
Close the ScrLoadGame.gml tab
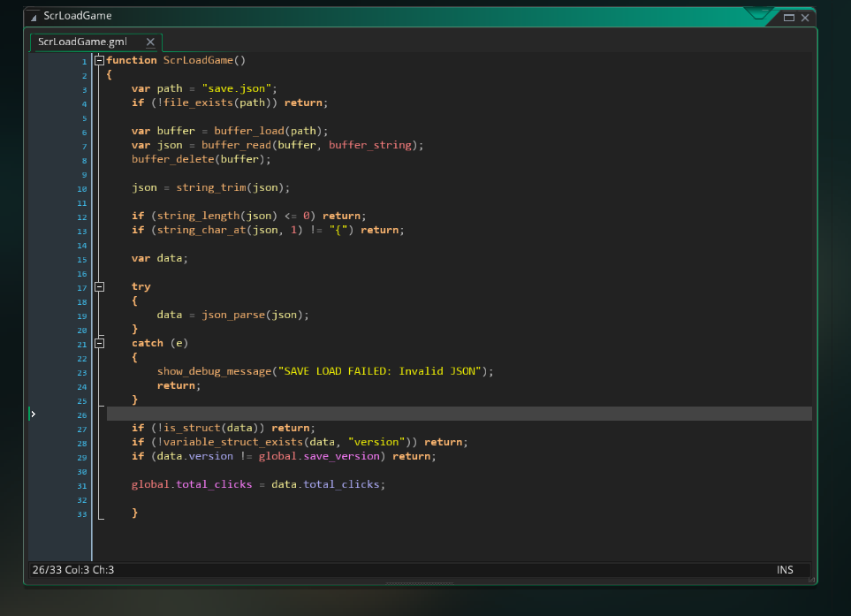(150, 42)
